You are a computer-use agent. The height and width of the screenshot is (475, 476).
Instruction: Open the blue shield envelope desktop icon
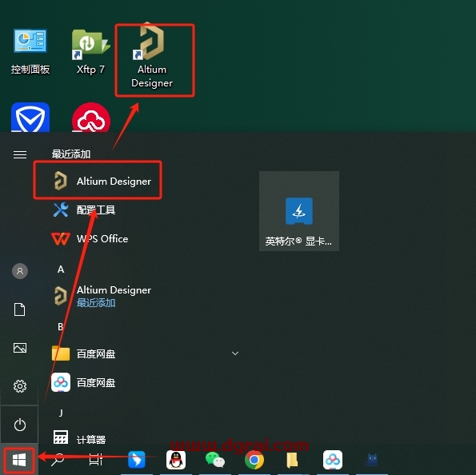30,118
